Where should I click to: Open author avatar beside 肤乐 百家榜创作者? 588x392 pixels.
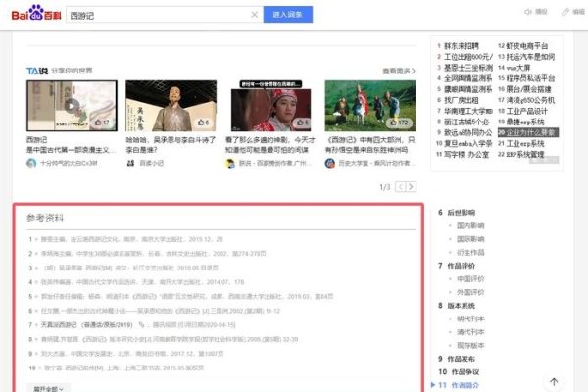click(x=230, y=163)
